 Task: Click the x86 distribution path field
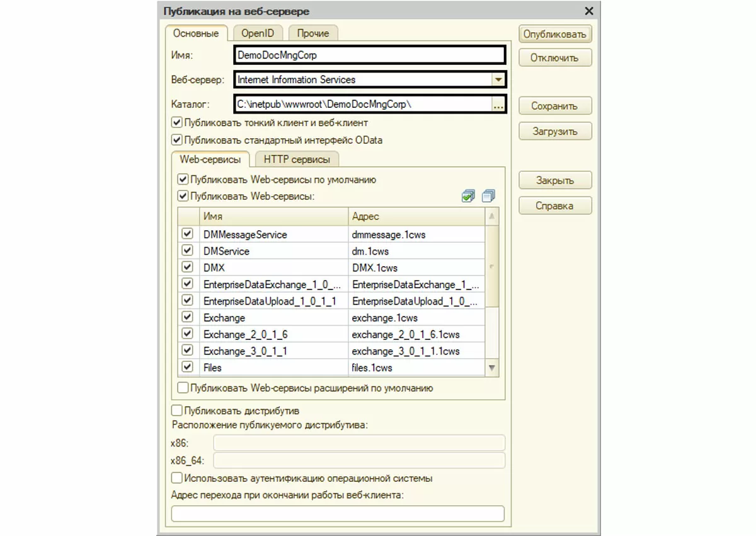(x=359, y=443)
